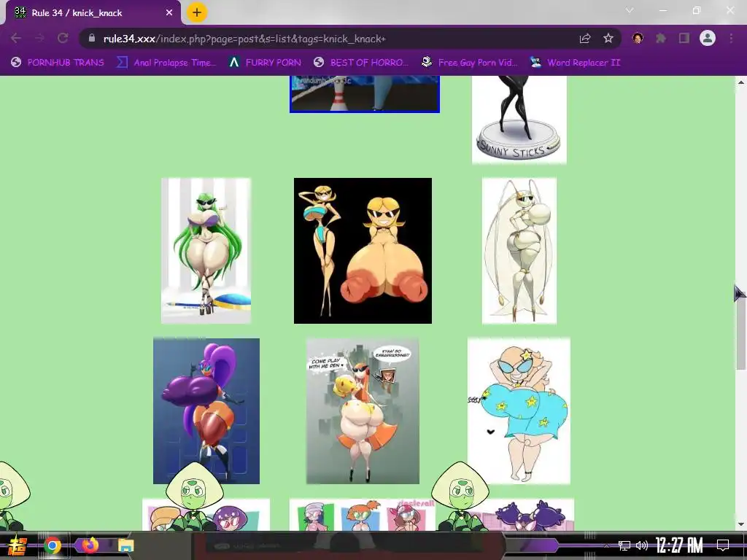Open the BEST OF HORRO... bookmark
This screenshot has height=560, width=747.
tap(361, 63)
